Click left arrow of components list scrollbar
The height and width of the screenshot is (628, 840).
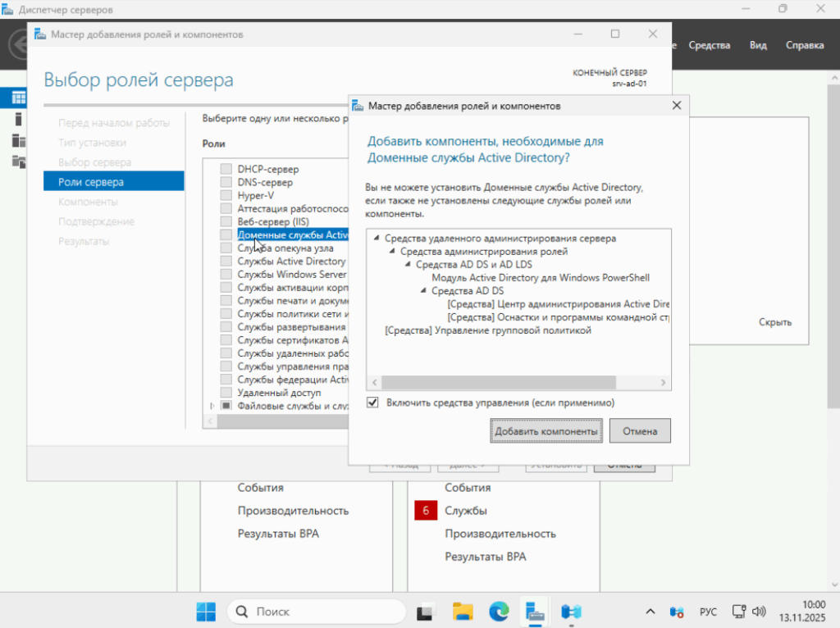click(374, 382)
